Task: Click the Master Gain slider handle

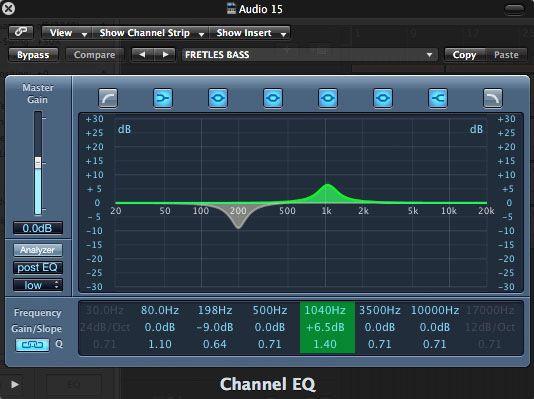Action: (x=38, y=163)
